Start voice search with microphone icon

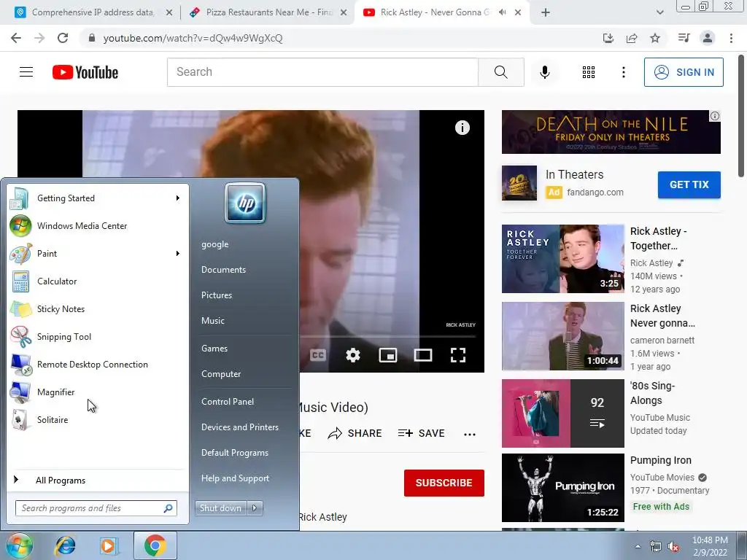(x=544, y=72)
